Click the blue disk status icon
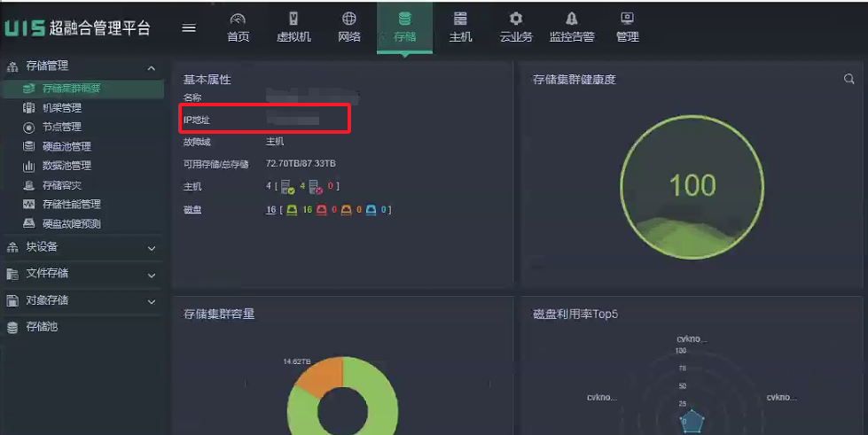Screen dimensions: 868x435 [371, 210]
